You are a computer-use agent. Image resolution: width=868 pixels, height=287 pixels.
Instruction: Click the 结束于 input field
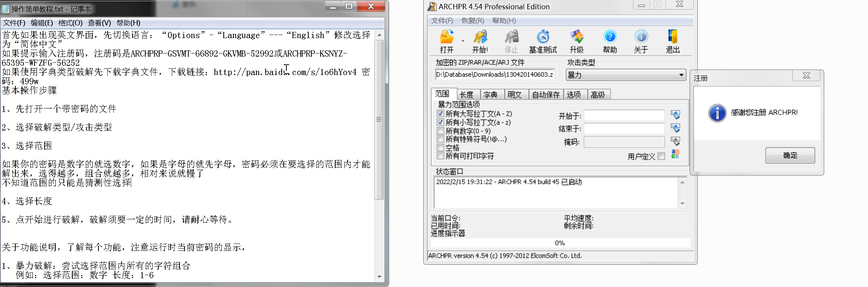tap(624, 128)
